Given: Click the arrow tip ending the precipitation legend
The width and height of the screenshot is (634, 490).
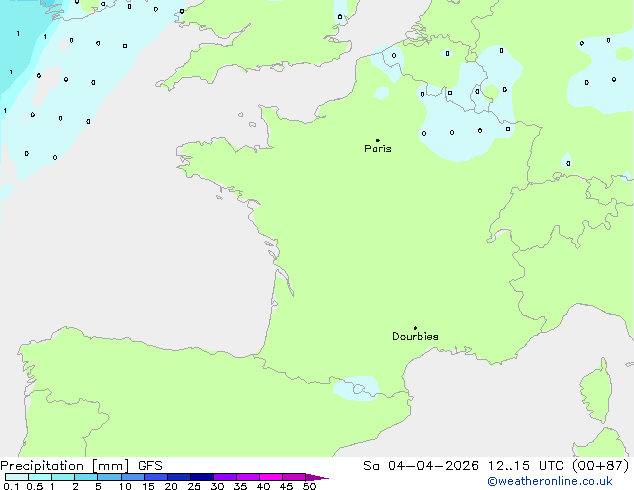Looking at the screenshot, I should click(324, 478).
